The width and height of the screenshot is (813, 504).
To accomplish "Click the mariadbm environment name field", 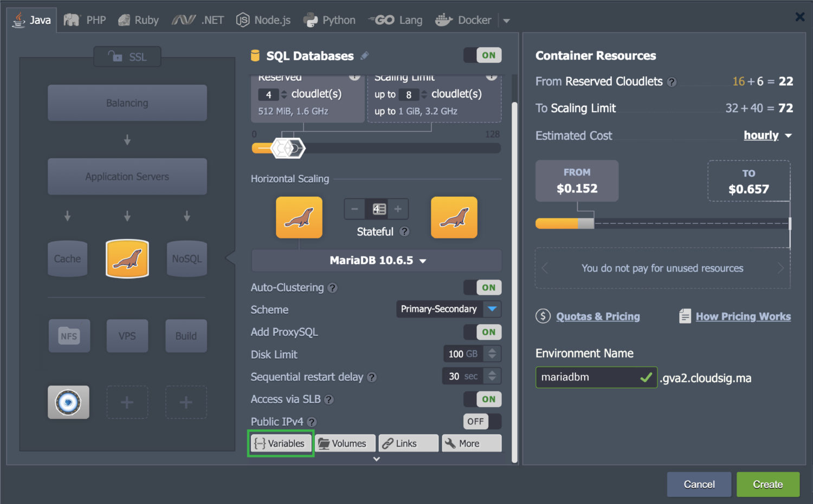I will point(591,377).
